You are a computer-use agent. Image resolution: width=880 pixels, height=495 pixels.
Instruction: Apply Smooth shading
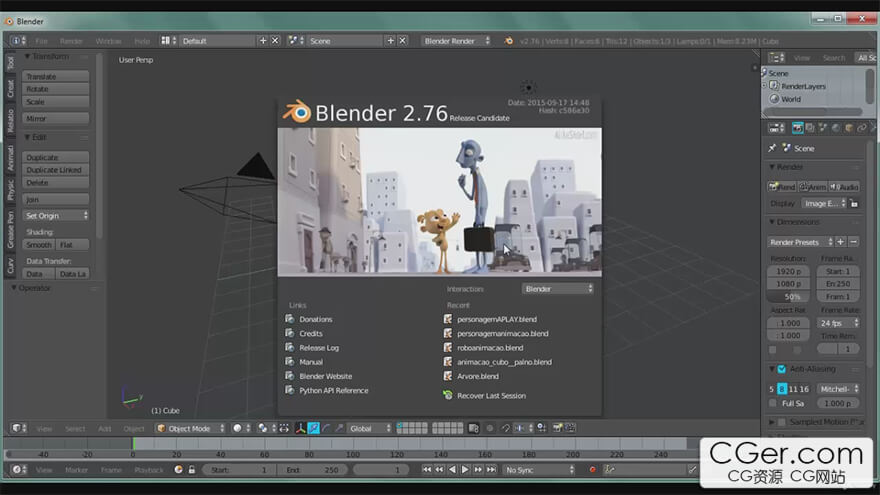(39, 245)
